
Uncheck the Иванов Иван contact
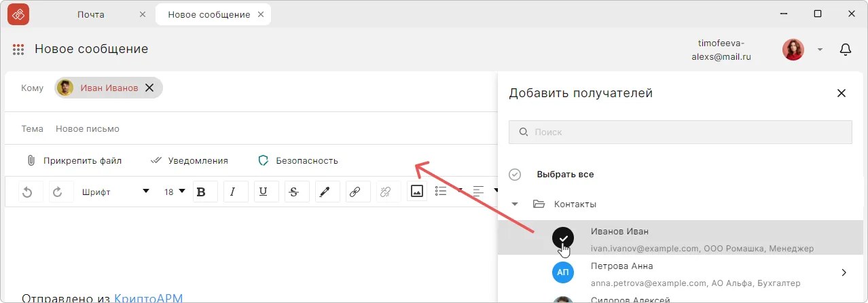(563, 238)
